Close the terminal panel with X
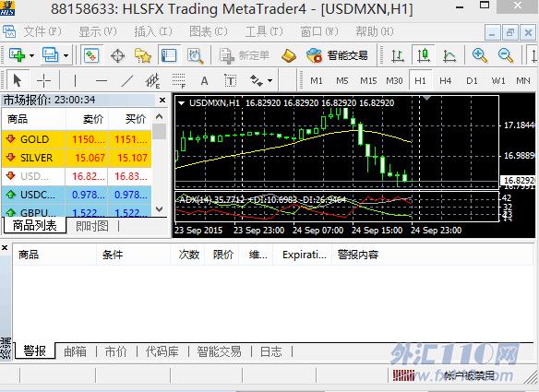This screenshot has height=392, width=539. (x=5, y=247)
